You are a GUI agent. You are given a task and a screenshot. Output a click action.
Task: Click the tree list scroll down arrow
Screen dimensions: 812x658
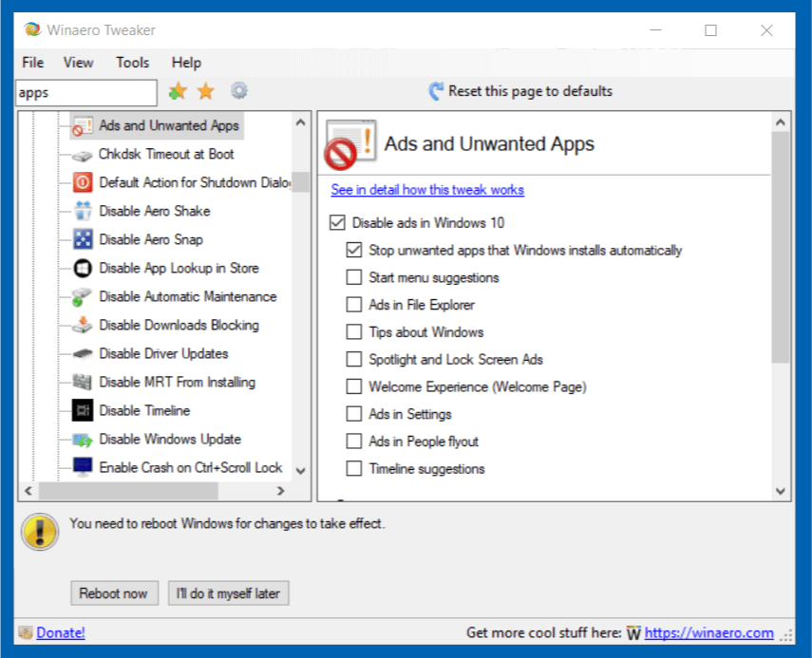pos(300,470)
